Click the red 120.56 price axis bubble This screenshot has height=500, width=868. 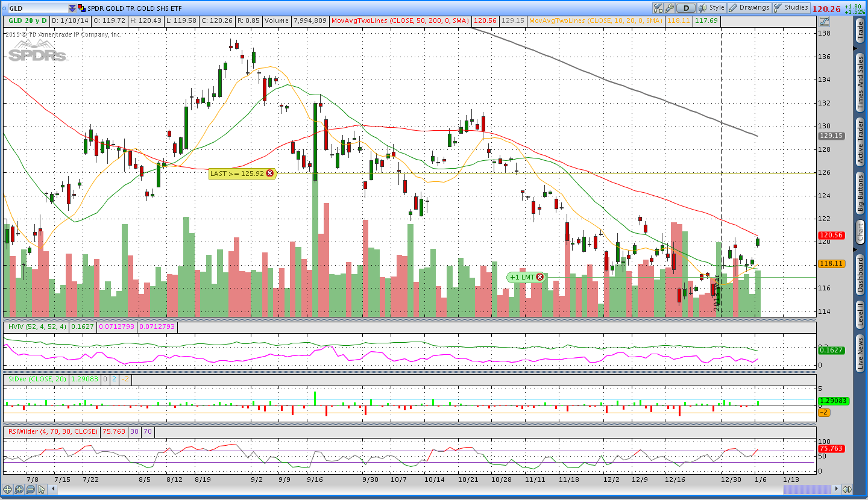831,236
